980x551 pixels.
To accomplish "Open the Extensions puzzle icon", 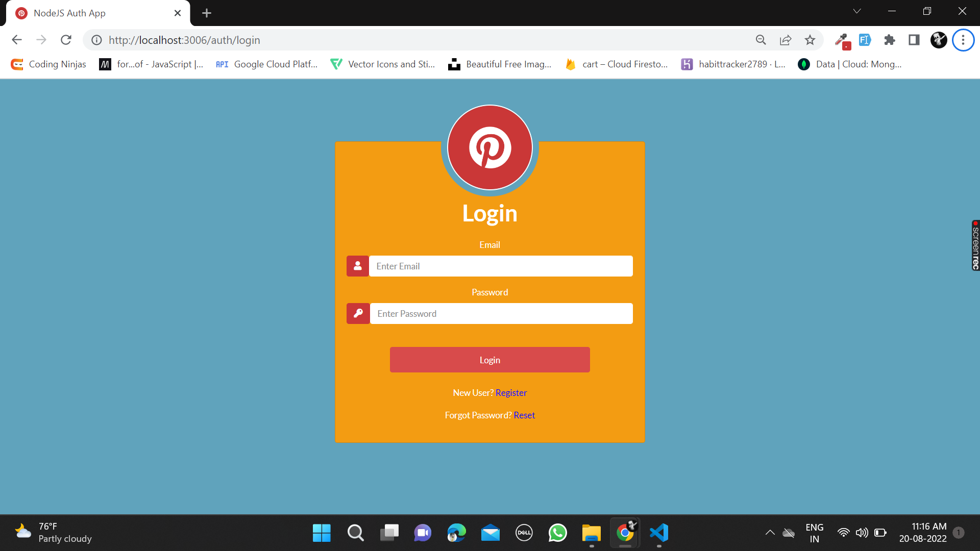I will (890, 40).
